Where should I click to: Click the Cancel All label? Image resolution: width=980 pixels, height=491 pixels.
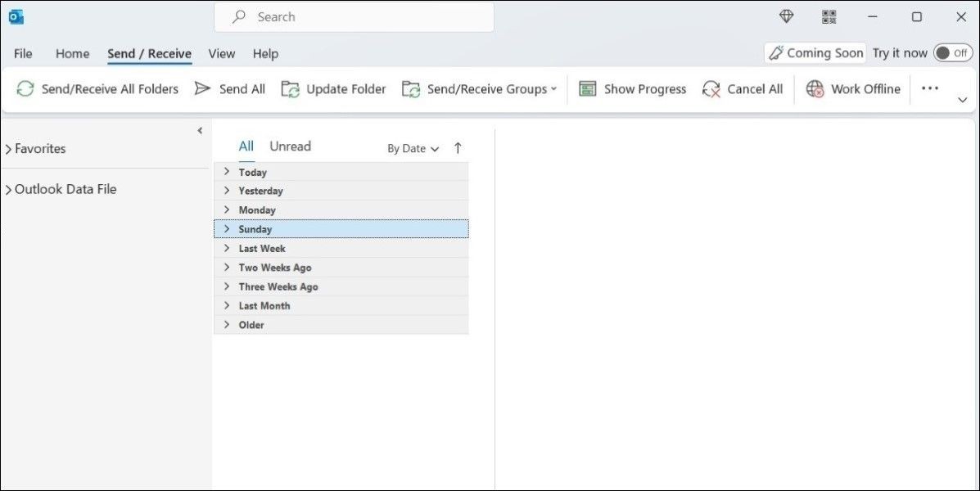coord(755,89)
